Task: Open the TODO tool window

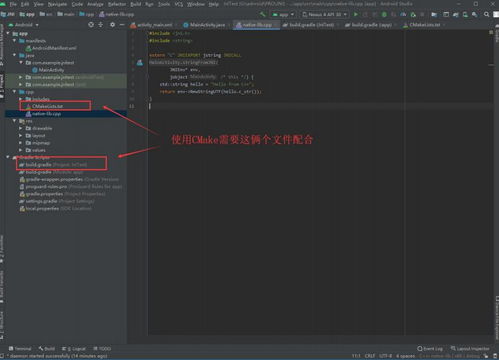Action: tap(102, 348)
